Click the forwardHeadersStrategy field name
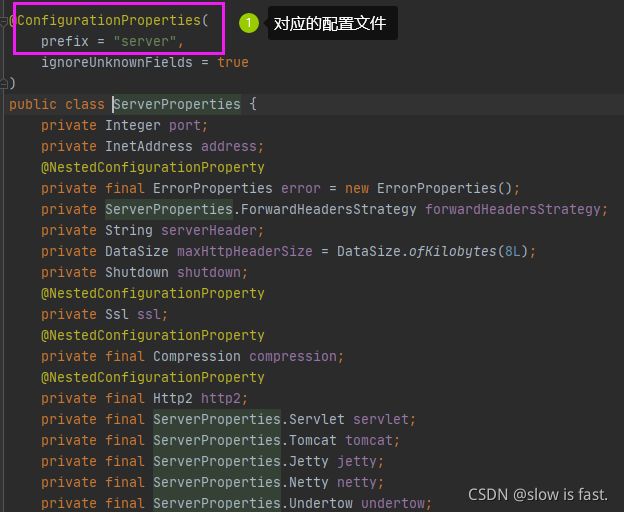 coord(513,209)
